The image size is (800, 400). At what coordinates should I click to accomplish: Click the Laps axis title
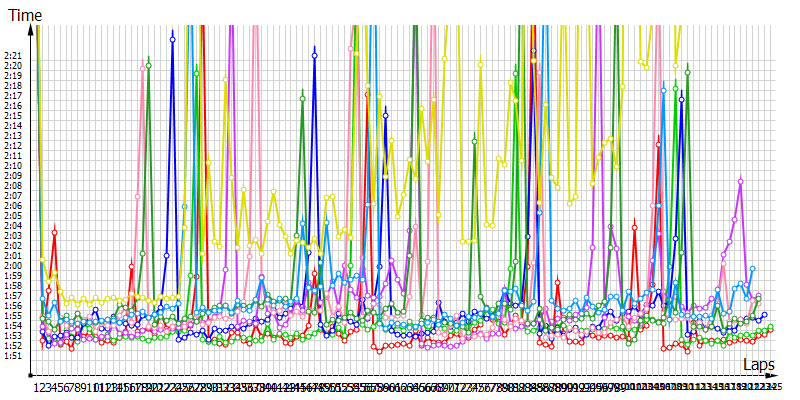tap(759, 366)
